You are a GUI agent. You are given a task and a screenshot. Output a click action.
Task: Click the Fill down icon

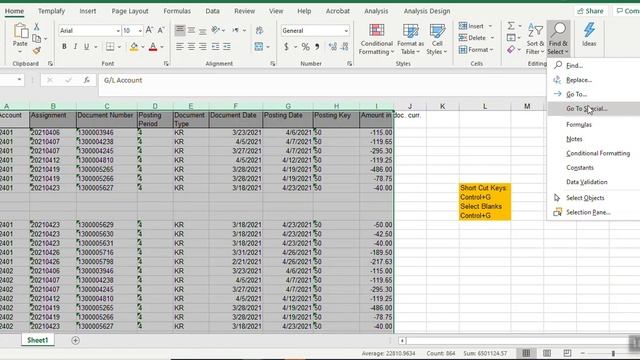(511, 38)
